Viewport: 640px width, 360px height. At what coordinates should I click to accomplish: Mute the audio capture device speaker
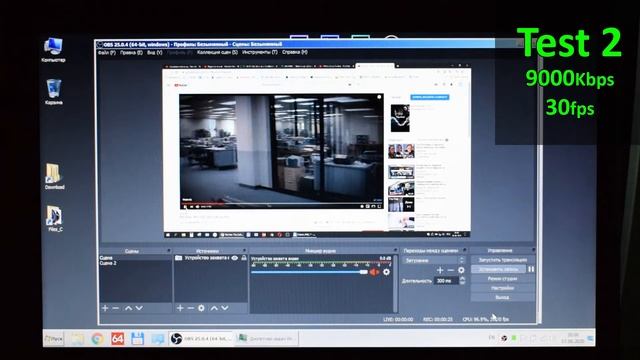tap(374, 272)
